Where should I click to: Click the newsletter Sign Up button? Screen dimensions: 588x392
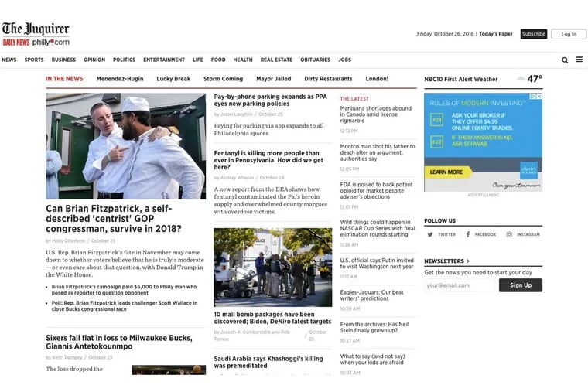(520, 285)
